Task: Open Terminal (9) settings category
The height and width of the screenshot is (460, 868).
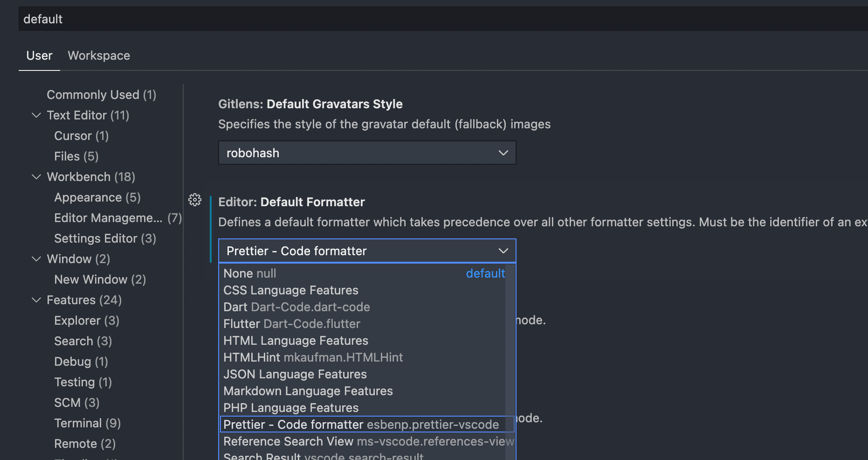Action: click(x=88, y=423)
